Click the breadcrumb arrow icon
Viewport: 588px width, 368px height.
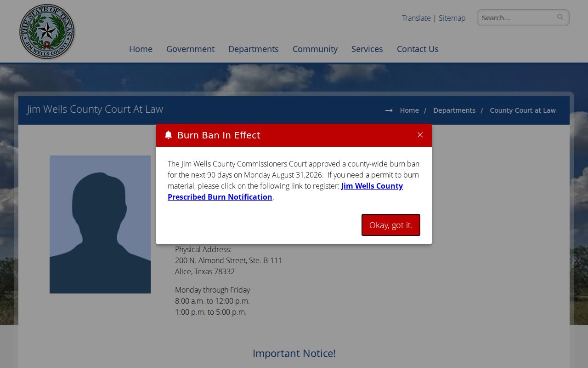click(x=389, y=110)
